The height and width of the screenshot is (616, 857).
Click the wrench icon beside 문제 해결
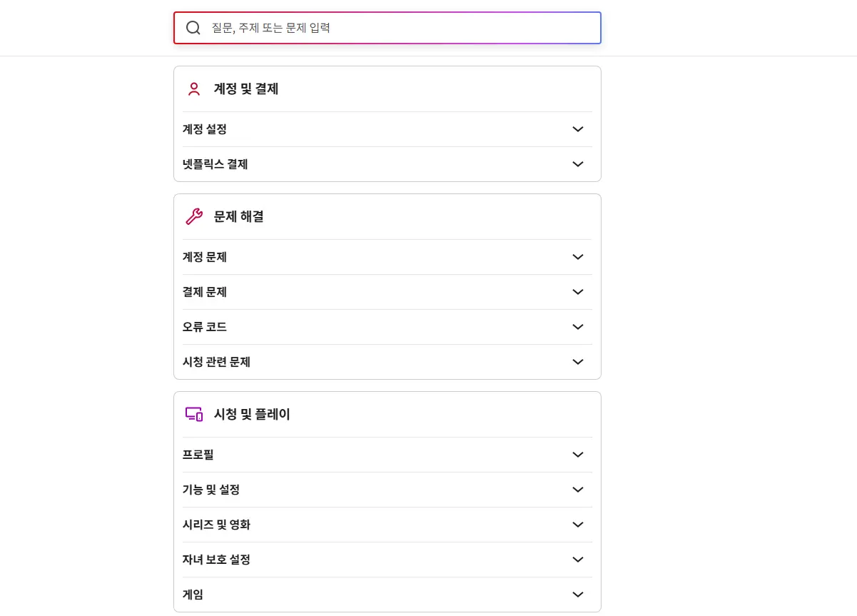[x=194, y=216]
